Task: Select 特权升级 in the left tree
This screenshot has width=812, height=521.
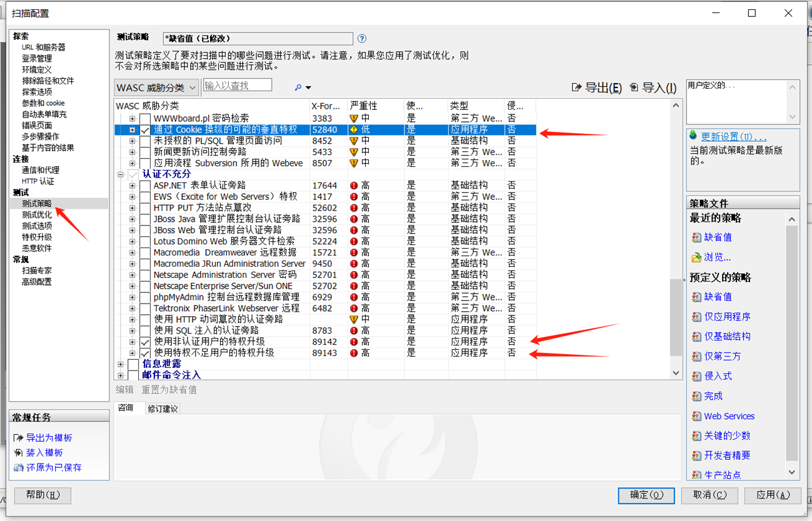Action: pyautogui.click(x=37, y=237)
